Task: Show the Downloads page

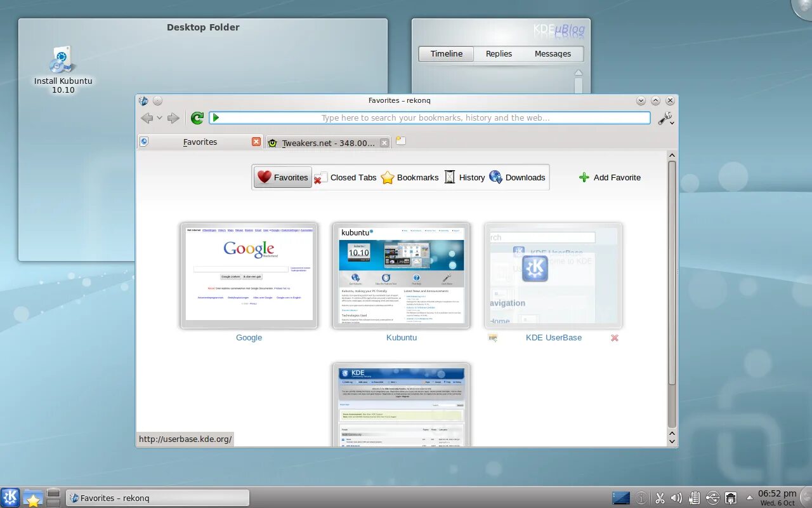Action: (x=517, y=177)
